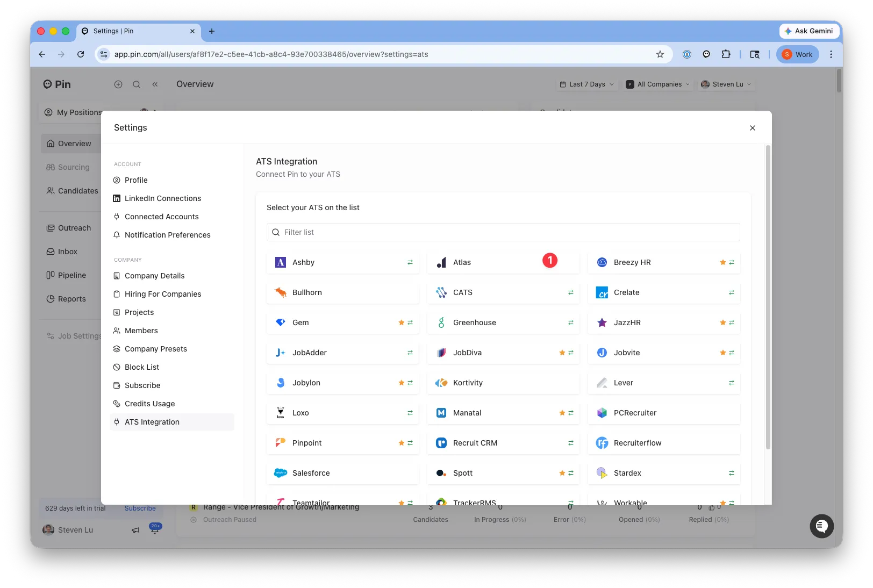This screenshot has height=588, width=873.
Task: Open LinkedIn Connections settings
Action: pyautogui.click(x=172, y=198)
